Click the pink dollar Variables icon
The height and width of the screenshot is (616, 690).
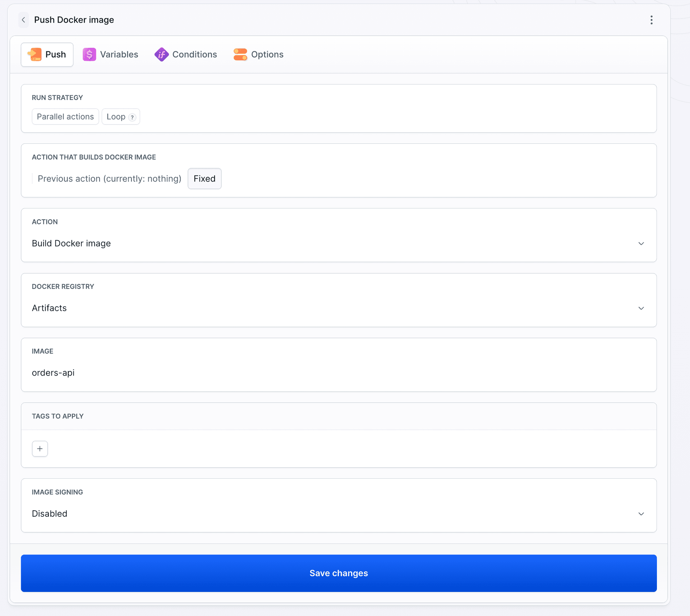[89, 55]
